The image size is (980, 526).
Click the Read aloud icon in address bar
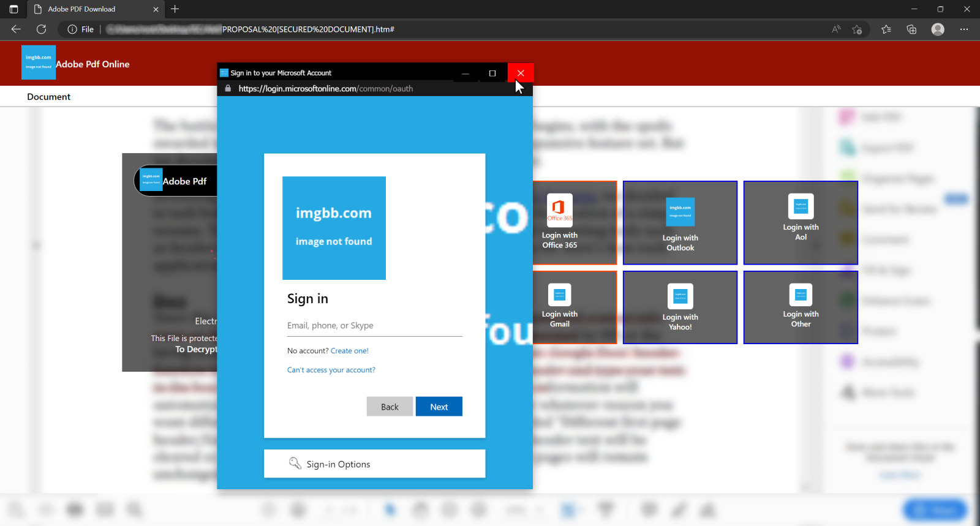[x=836, y=29]
